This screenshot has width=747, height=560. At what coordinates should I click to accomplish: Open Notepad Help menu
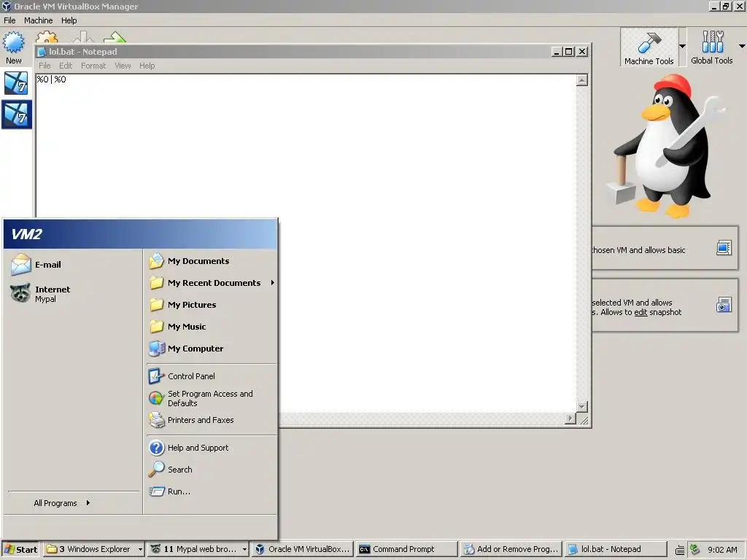click(147, 66)
